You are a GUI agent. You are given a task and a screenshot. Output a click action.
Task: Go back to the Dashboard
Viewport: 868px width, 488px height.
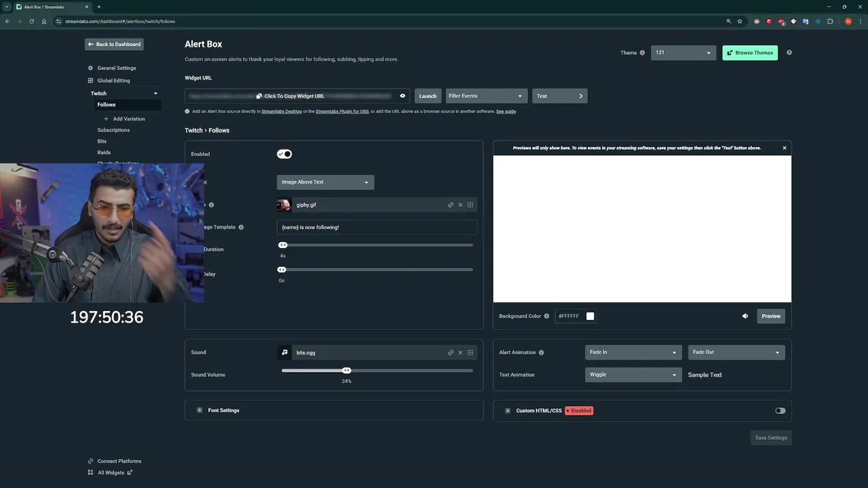[114, 44]
